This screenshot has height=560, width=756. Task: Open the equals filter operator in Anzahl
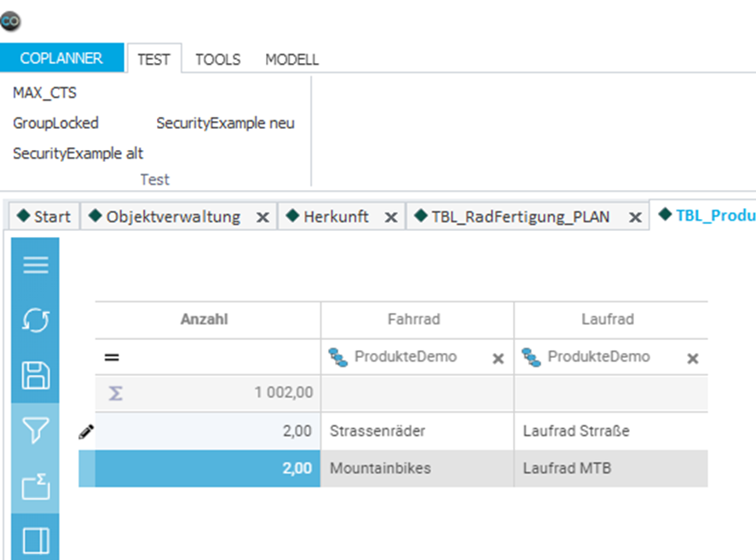pos(112,357)
